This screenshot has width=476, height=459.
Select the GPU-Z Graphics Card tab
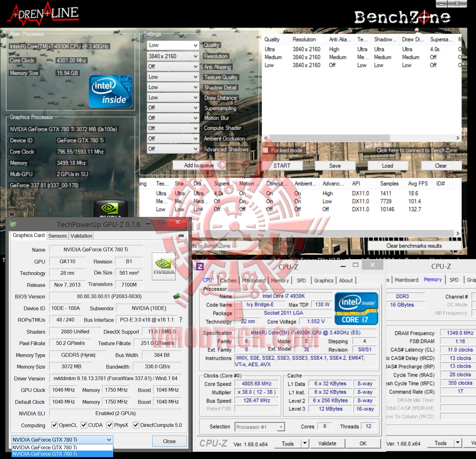28,235
